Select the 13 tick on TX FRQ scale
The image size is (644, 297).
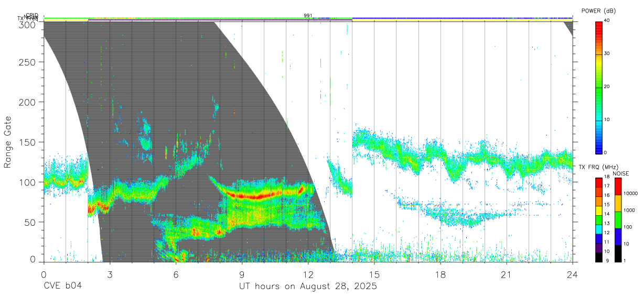(607, 224)
